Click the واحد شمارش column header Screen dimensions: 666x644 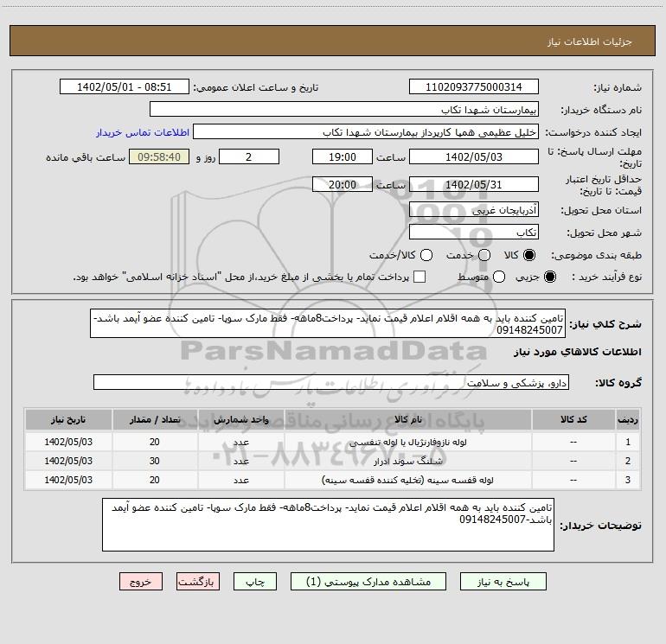(x=240, y=419)
